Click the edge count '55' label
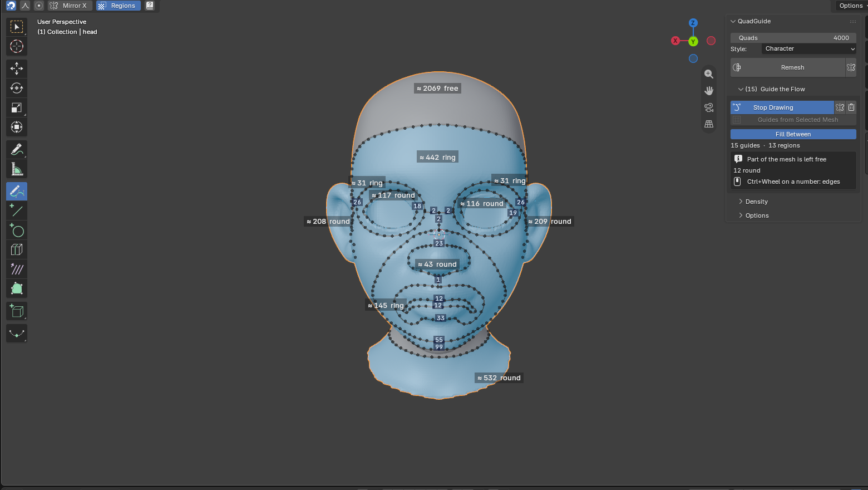Image resolution: width=868 pixels, height=490 pixels. click(x=439, y=340)
